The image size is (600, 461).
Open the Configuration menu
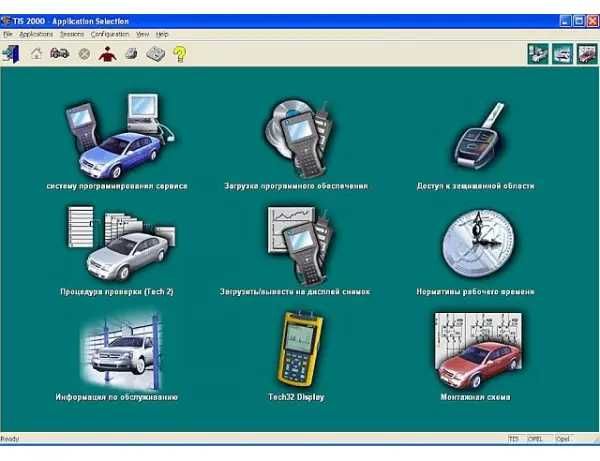[110, 34]
